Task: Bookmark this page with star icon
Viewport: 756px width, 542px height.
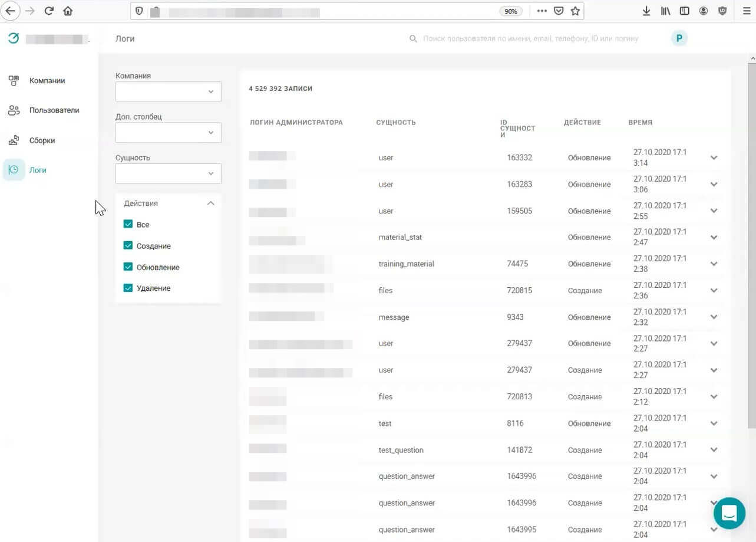Action: tap(575, 11)
